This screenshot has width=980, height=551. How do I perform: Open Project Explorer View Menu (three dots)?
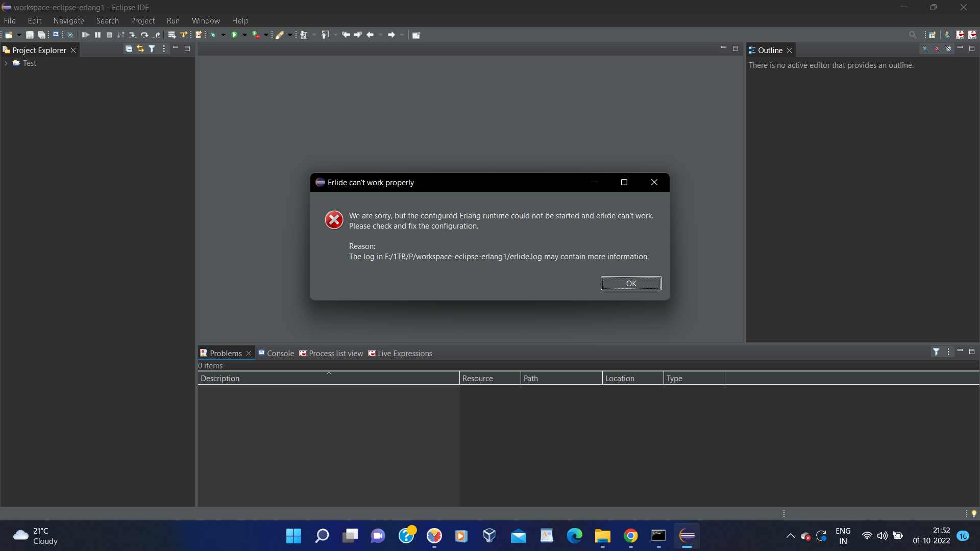[x=164, y=48]
